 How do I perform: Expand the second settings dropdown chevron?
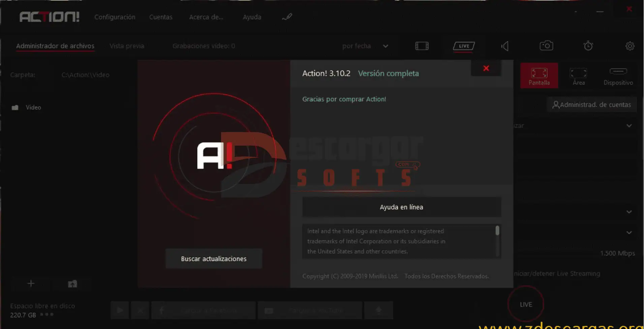[x=629, y=212]
